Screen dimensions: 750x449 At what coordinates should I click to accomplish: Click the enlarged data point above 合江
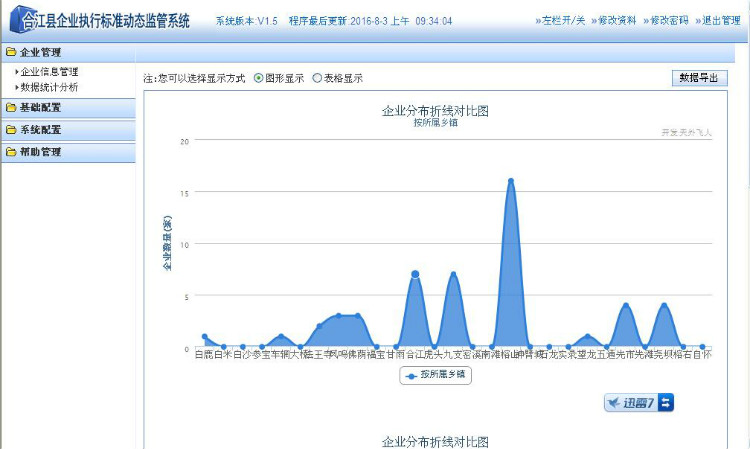click(x=415, y=274)
